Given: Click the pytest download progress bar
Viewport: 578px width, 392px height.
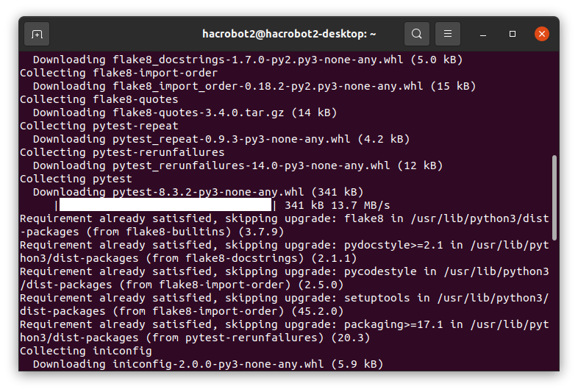Looking at the screenshot, I should click(165, 205).
